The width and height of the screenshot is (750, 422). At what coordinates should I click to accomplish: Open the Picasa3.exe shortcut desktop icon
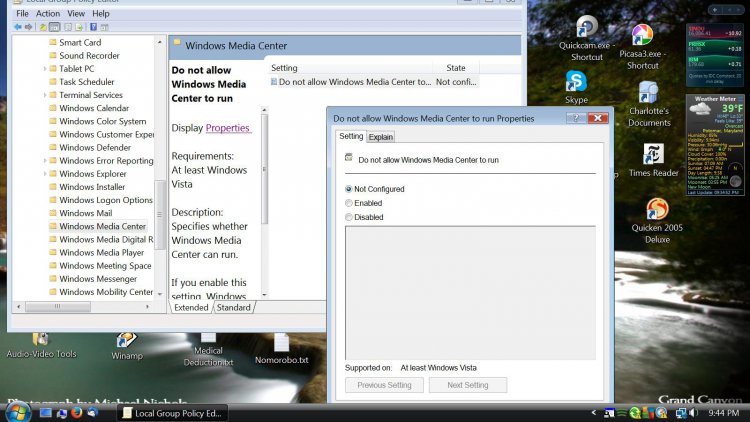pos(642,47)
